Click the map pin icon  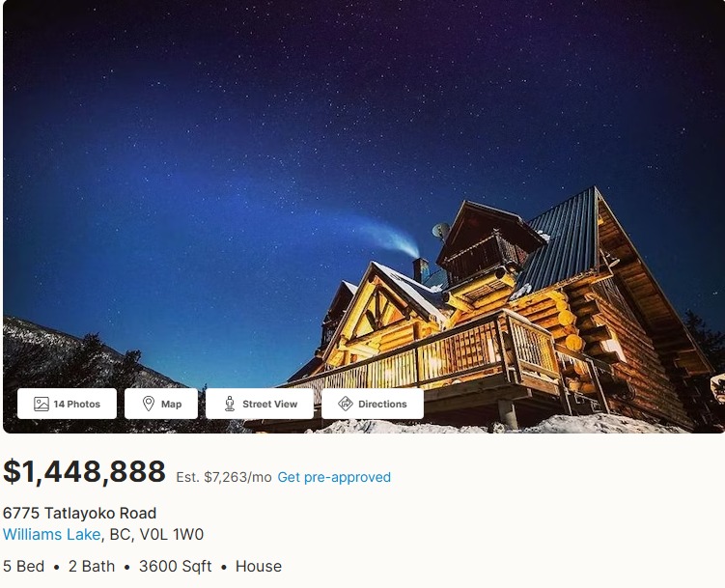coord(149,404)
